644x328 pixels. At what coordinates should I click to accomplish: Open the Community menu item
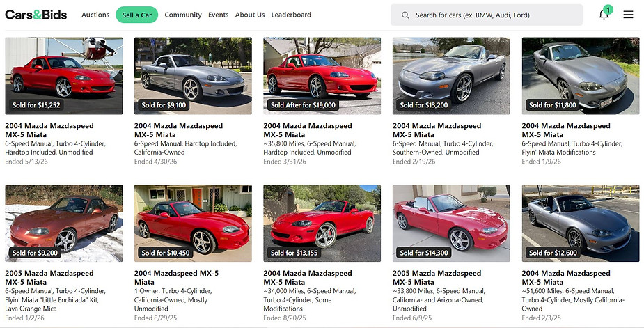click(183, 15)
